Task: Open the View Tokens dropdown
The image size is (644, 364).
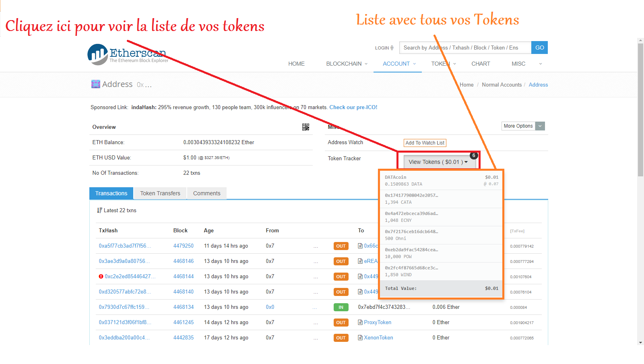Action: pyautogui.click(x=439, y=162)
